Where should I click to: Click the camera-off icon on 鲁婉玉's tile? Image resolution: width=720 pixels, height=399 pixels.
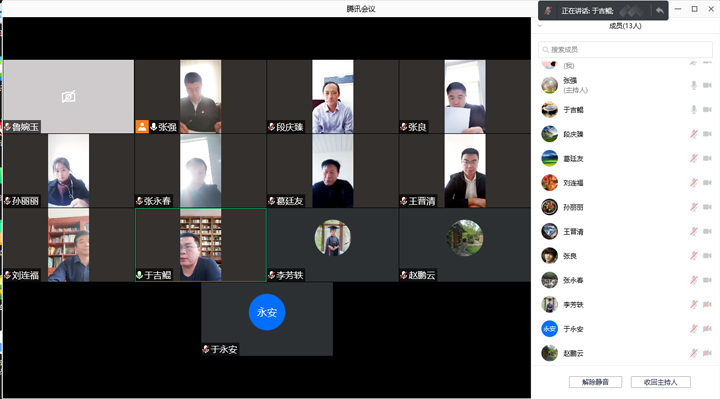coord(68,97)
